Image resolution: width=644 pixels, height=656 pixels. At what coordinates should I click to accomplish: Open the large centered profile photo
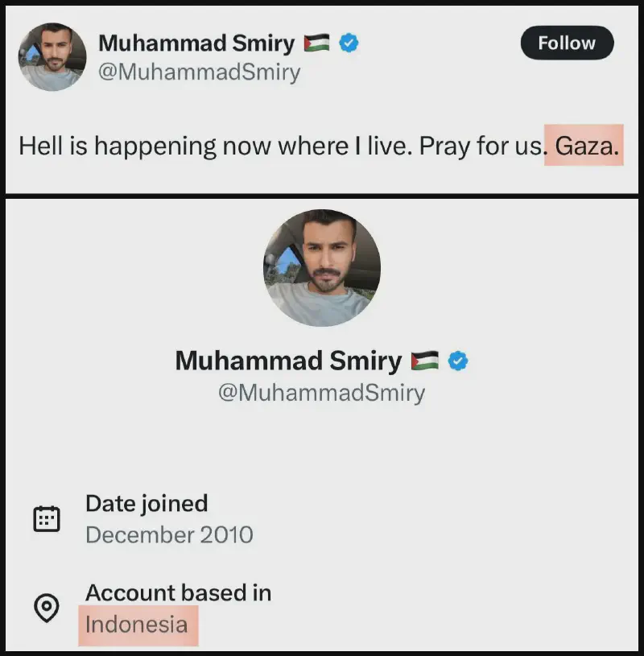(322, 268)
